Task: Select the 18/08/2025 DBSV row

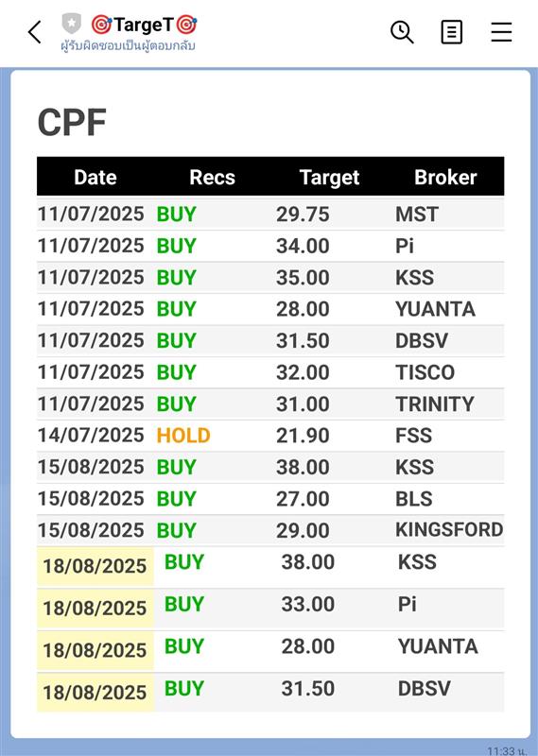Action: [270, 691]
